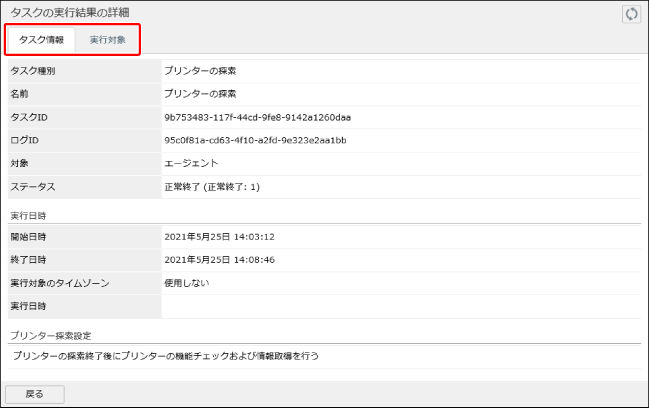The width and height of the screenshot is (649, 408).
Task: Click the タスクID row label
Action: point(29,117)
